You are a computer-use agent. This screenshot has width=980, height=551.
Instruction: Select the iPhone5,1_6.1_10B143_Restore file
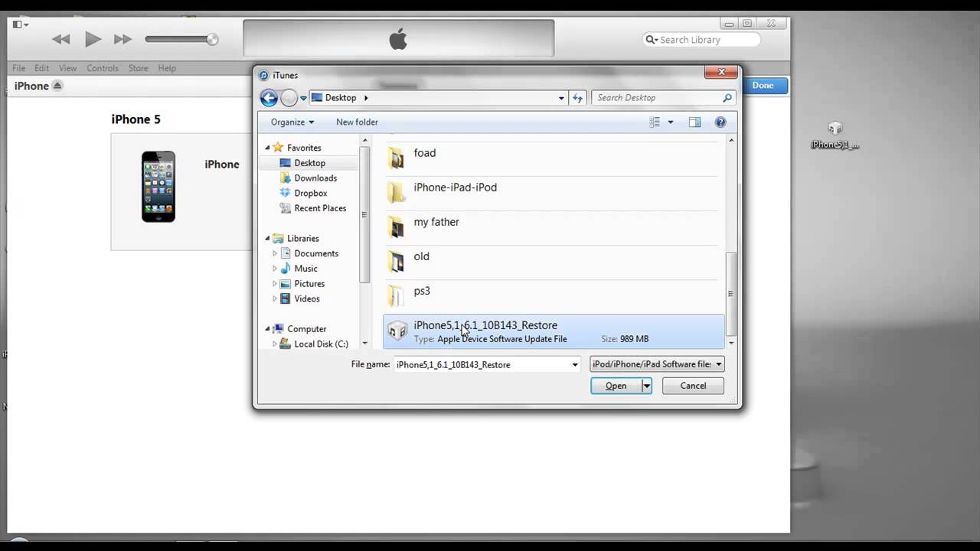pyautogui.click(x=554, y=331)
